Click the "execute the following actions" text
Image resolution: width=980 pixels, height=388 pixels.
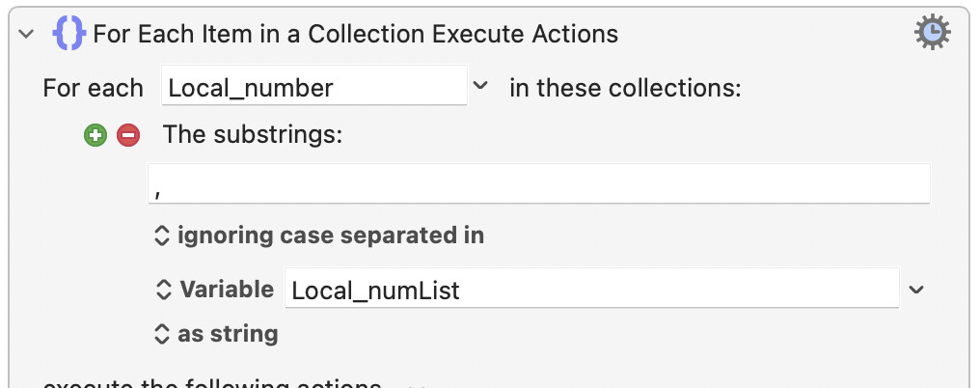point(212,382)
